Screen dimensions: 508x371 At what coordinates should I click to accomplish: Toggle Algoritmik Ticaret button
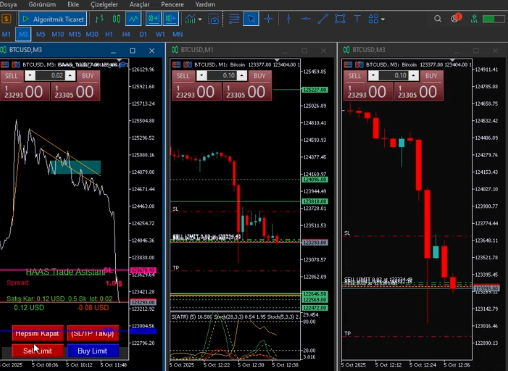[x=53, y=19]
